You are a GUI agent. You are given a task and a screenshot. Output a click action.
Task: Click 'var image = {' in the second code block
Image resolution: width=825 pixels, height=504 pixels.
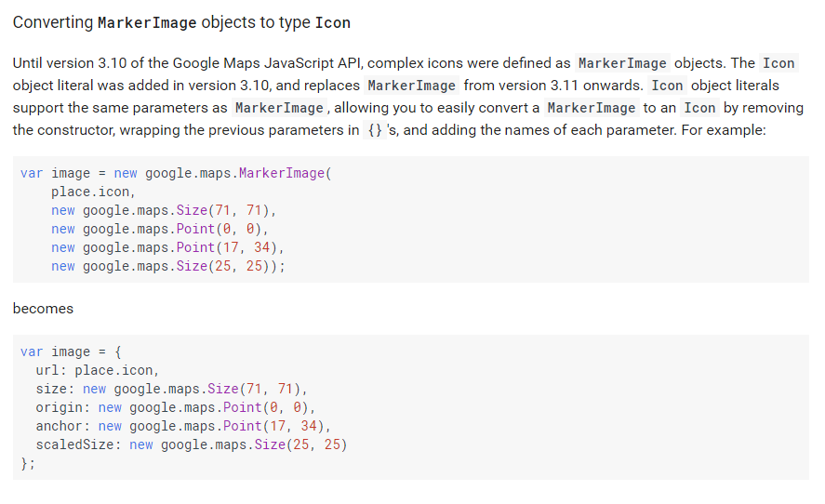[x=71, y=351]
